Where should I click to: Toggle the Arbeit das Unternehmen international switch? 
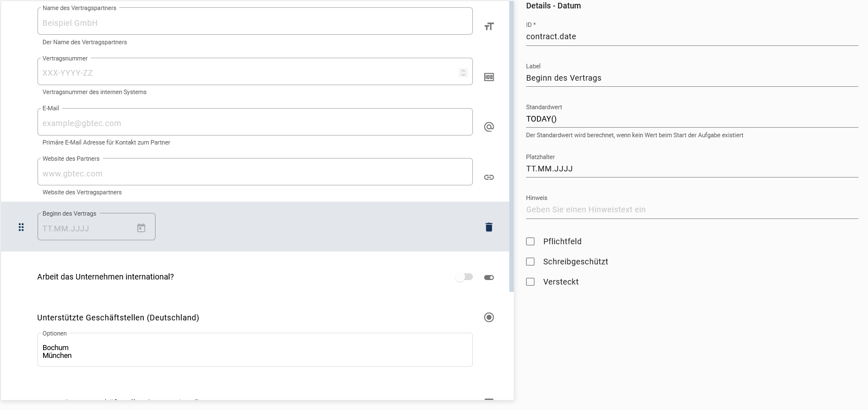click(464, 277)
